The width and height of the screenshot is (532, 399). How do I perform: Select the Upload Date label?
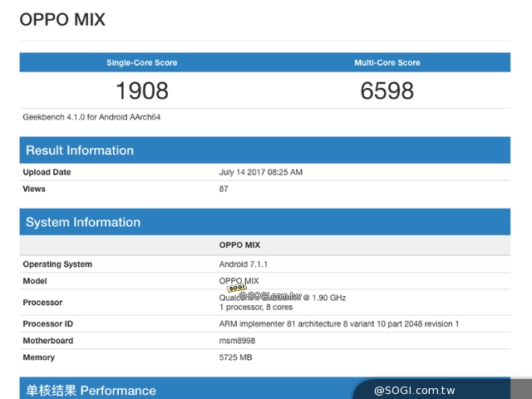tap(47, 172)
